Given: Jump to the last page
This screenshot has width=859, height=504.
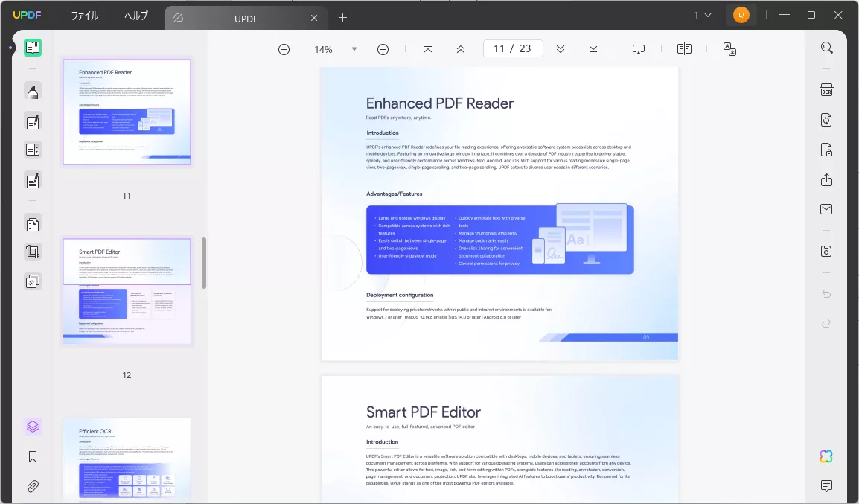Looking at the screenshot, I should coord(593,49).
